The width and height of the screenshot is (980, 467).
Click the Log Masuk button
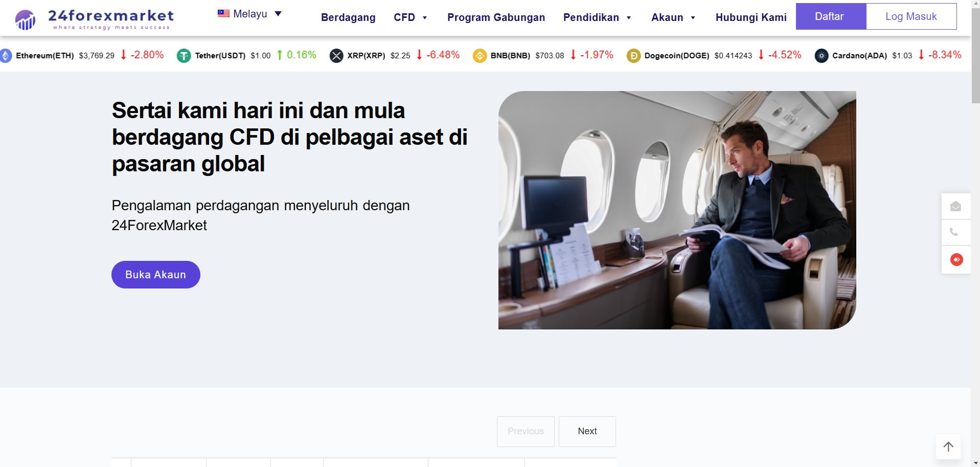pos(911,16)
